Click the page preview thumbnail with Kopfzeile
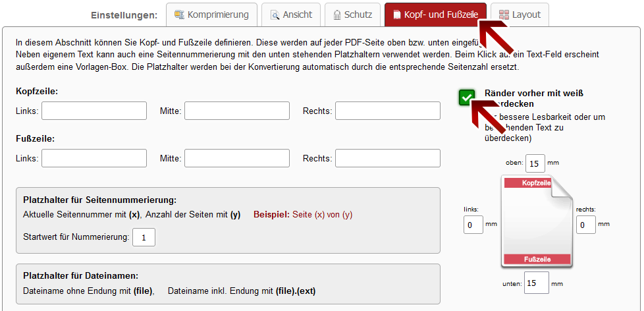Screen dimensions: 644x311 click(536, 221)
